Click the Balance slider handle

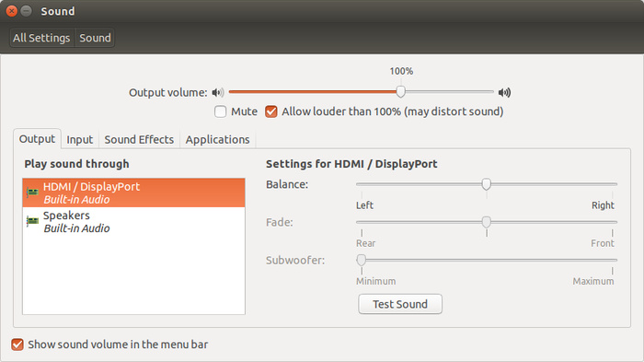coord(487,184)
